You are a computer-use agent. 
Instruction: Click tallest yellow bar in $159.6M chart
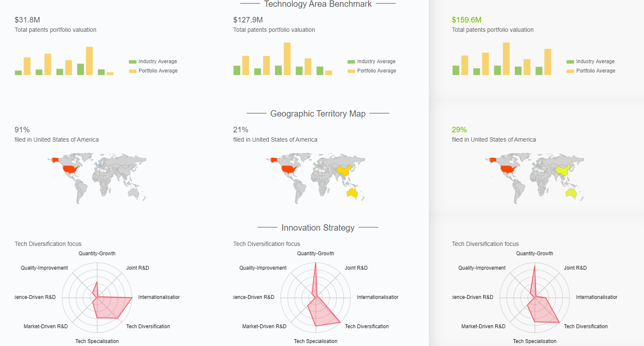tap(506, 59)
